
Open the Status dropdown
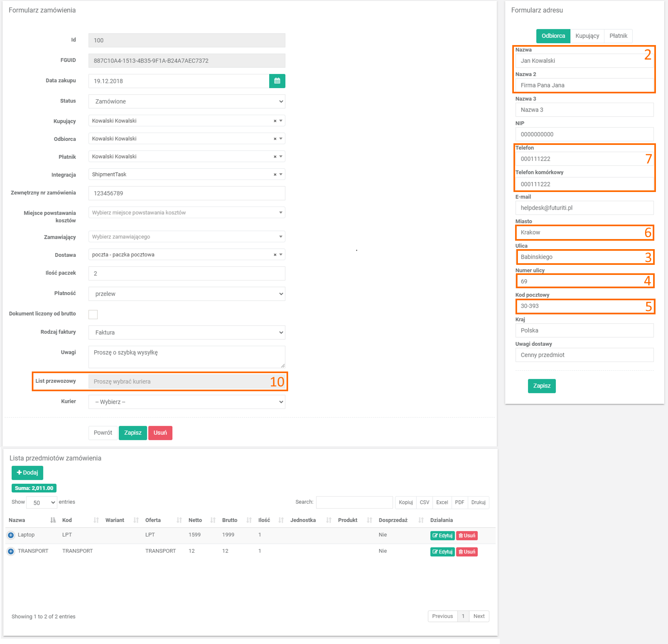187,101
